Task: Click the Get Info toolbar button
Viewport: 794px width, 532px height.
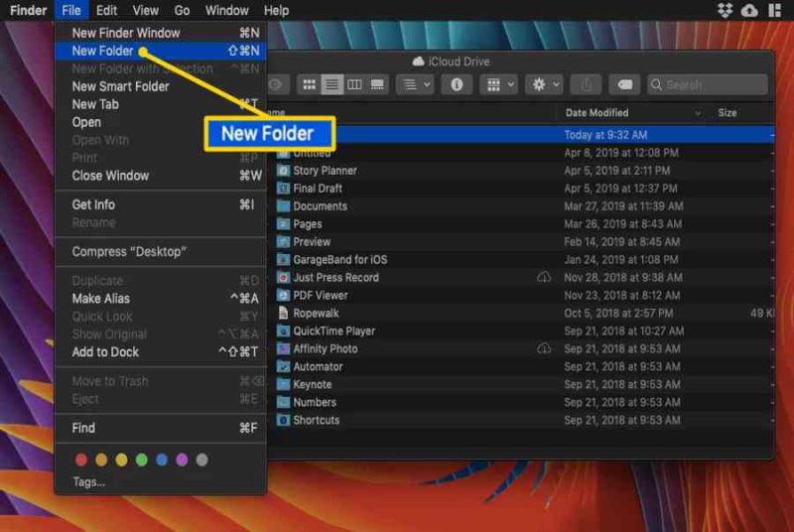Action: [457, 84]
